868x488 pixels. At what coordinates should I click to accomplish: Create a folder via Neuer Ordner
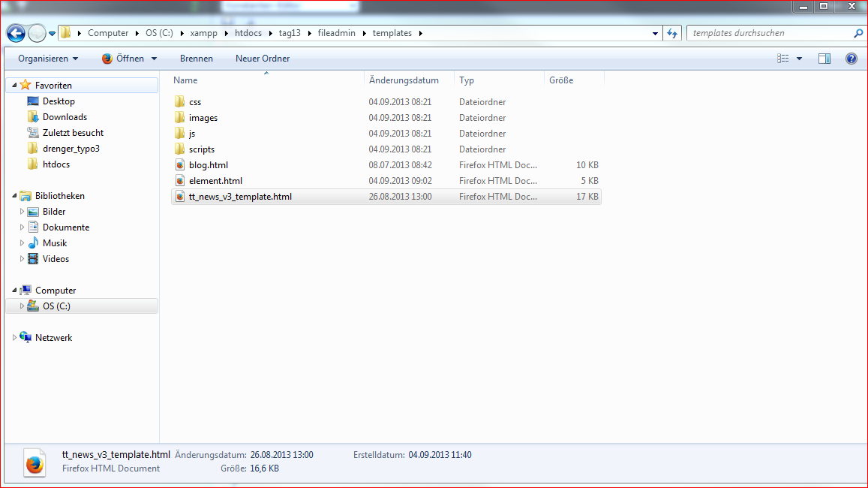[x=263, y=59]
